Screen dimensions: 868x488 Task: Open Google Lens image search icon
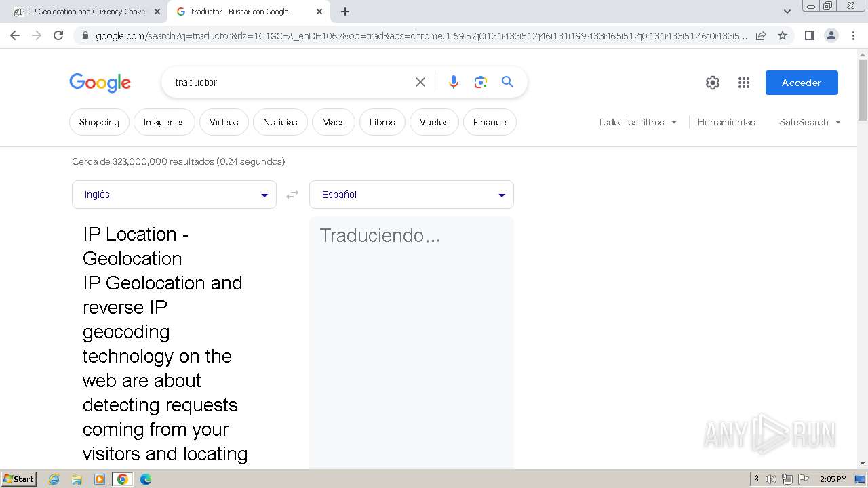click(481, 82)
